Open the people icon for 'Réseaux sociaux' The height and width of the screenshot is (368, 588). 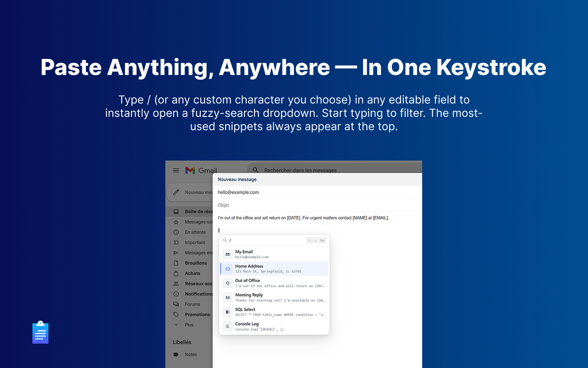(176, 284)
